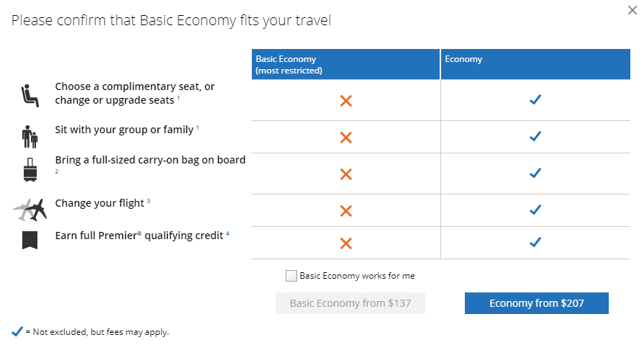The width and height of the screenshot is (644, 345).
Task: Open footnote 1 after group or family
Action: [198, 127]
